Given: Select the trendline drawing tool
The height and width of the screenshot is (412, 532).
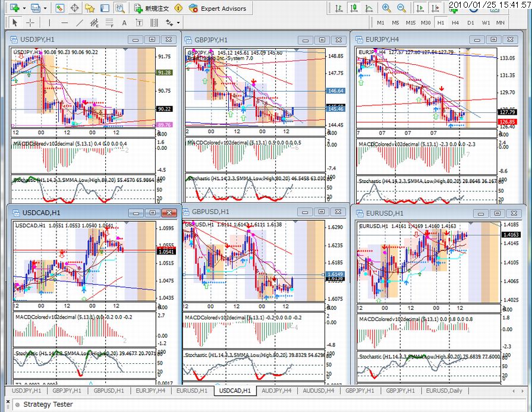Looking at the screenshot, I should coord(79,23).
